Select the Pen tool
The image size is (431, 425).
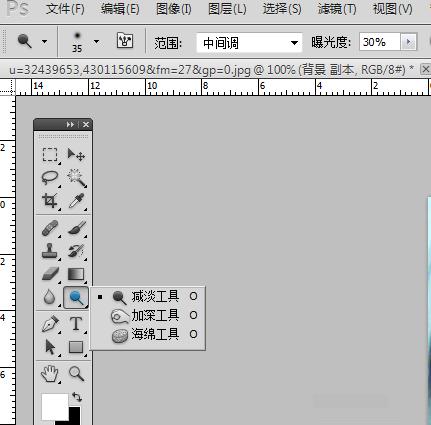pyautogui.click(x=50, y=324)
